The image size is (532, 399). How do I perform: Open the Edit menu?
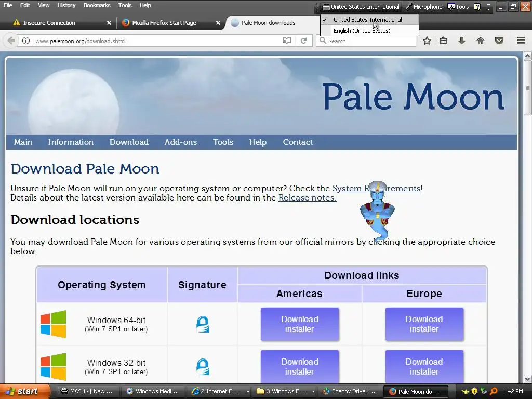(x=25, y=5)
